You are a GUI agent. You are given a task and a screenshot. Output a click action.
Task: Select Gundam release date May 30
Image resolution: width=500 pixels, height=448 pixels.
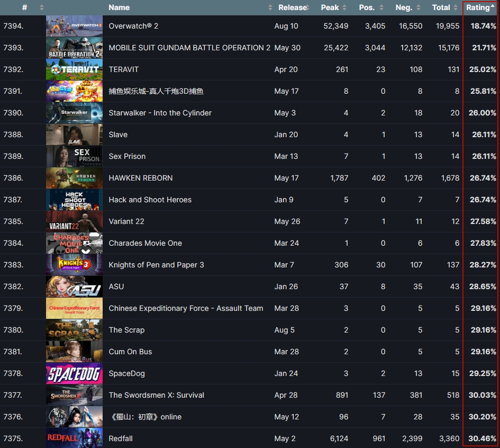pyautogui.click(x=287, y=48)
